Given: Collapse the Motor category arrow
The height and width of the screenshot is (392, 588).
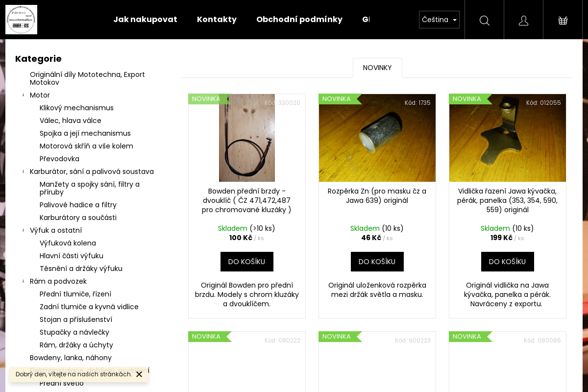Looking at the screenshot, I should coord(23,95).
